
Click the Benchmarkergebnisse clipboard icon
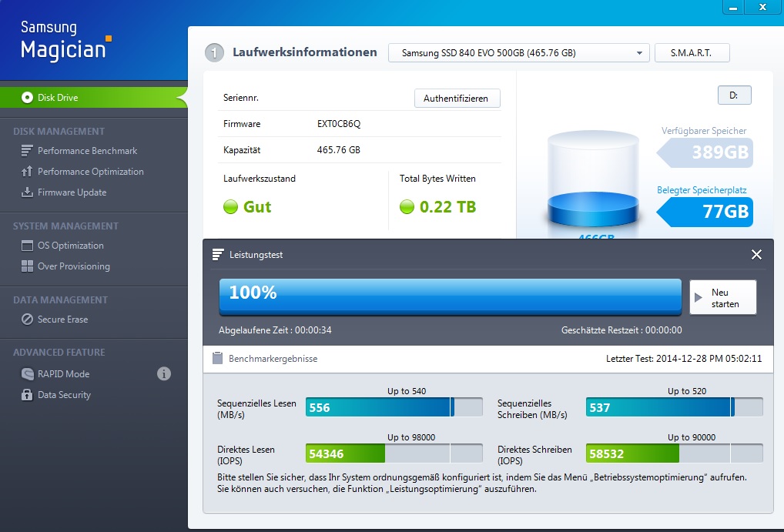click(217, 359)
